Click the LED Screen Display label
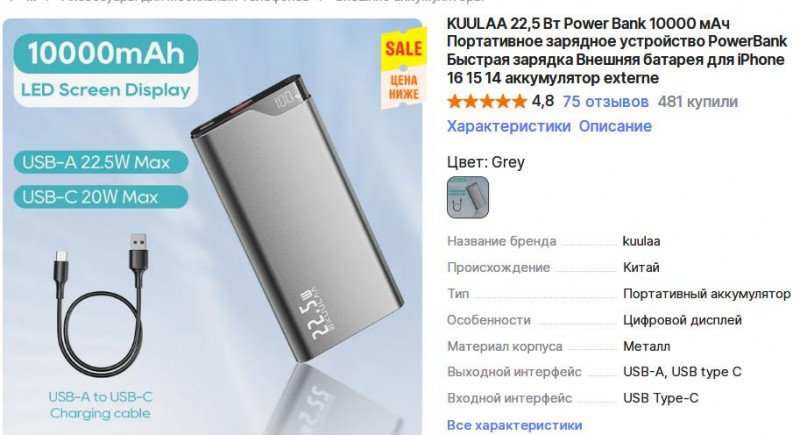Image resolution: width=800 pixels, height=435 pixels. 106,90
